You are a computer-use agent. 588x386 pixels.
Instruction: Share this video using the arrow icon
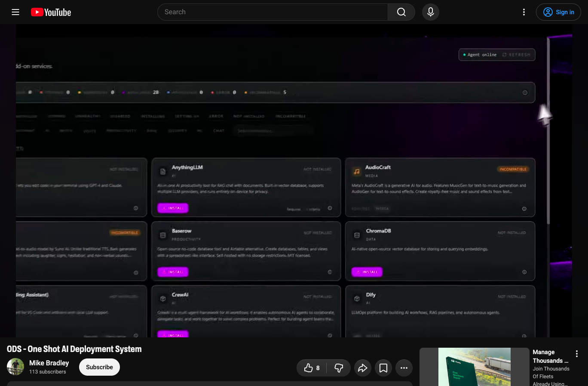pyautogui.click(x=363, y=368)
